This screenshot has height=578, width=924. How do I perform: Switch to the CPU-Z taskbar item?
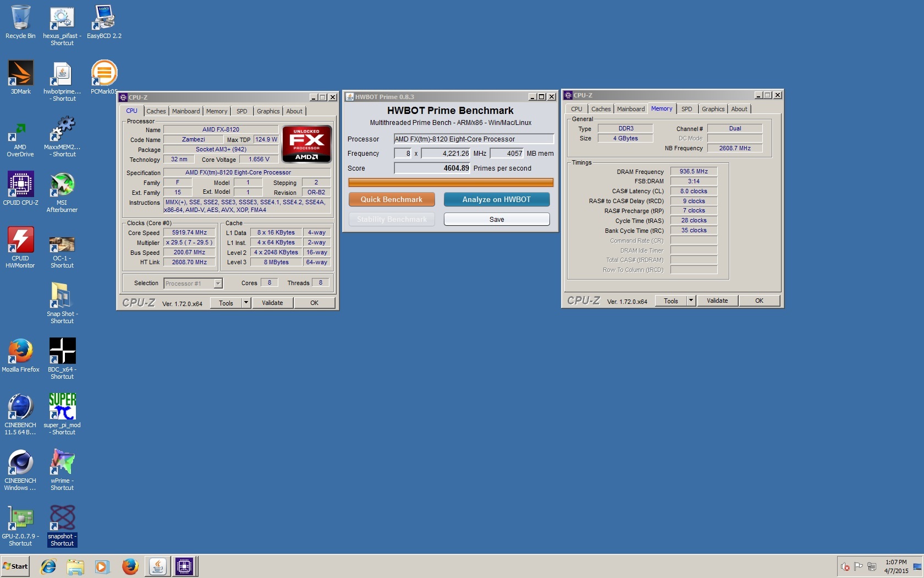point(184,566)
